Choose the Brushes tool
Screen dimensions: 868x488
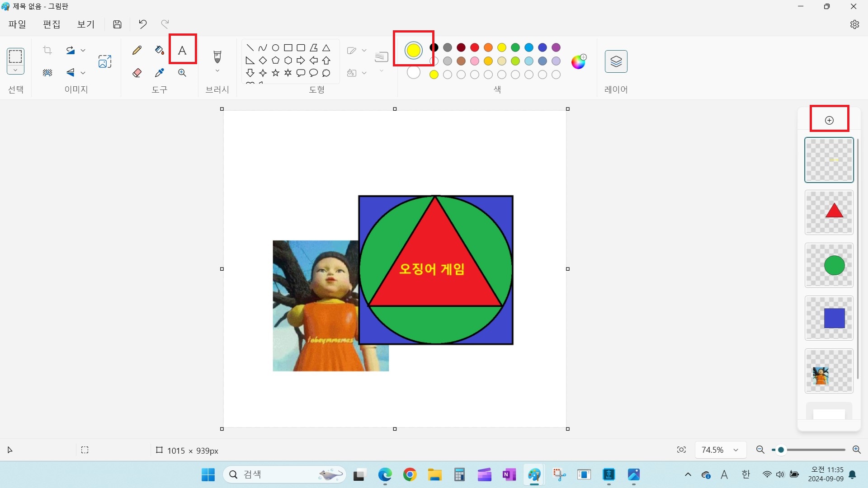(x=217, y=57)
